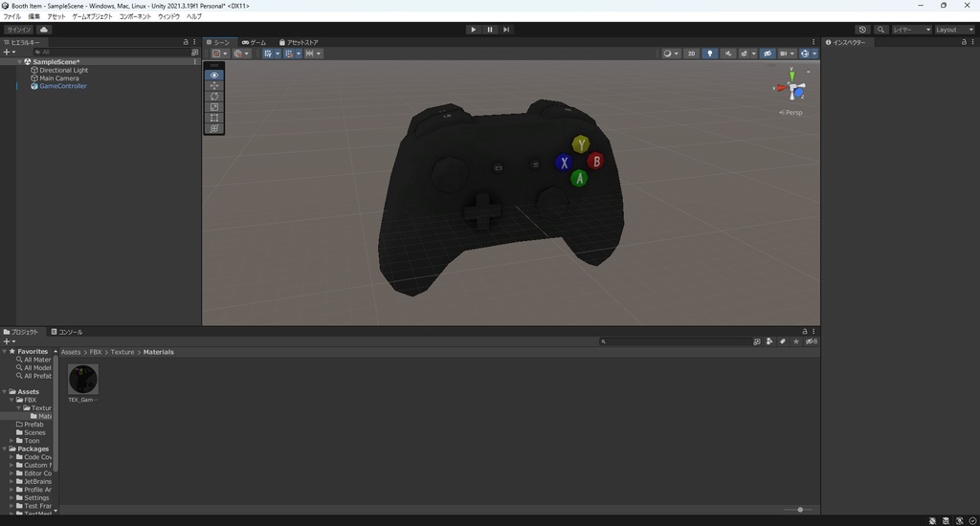
Task: Toggle scene lighting bulb button
Action: (709, 54)
